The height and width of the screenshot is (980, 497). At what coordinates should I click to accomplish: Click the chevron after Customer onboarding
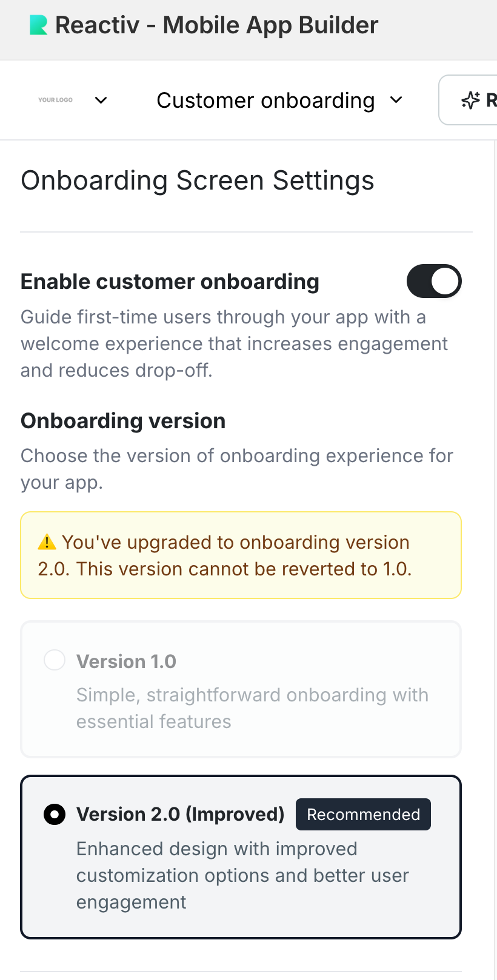coord(396,100)
